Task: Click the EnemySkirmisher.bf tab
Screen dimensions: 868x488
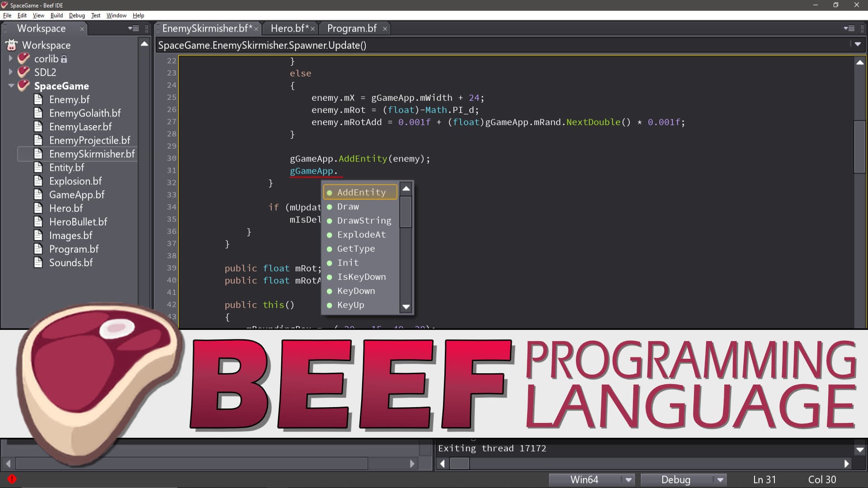Action: [206, 28]
